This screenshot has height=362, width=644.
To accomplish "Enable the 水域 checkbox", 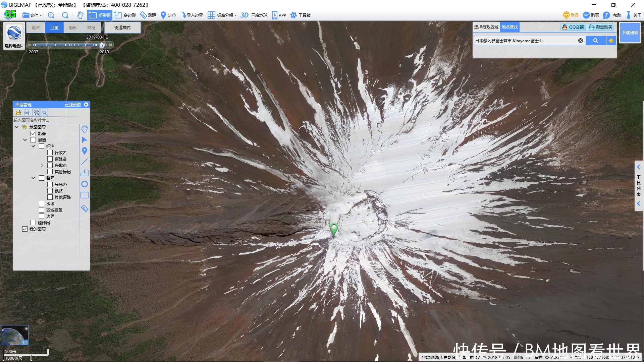I will coord(42,203).
